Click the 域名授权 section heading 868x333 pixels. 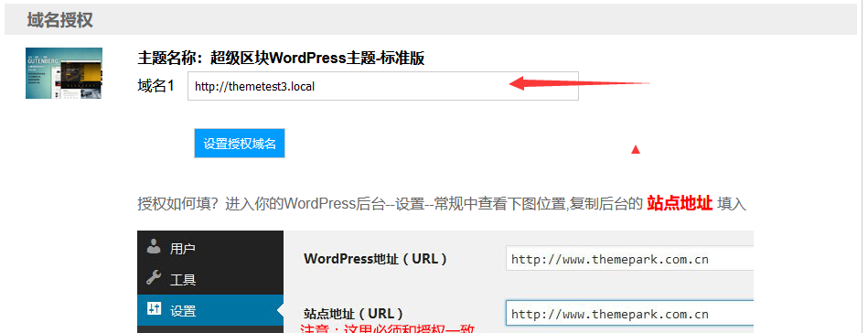point(59,20)
